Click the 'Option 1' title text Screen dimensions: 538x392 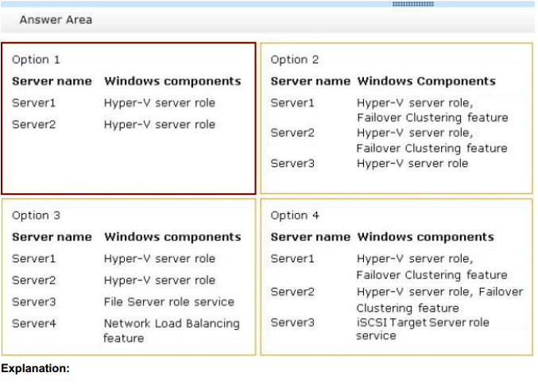tap(36, 60)
